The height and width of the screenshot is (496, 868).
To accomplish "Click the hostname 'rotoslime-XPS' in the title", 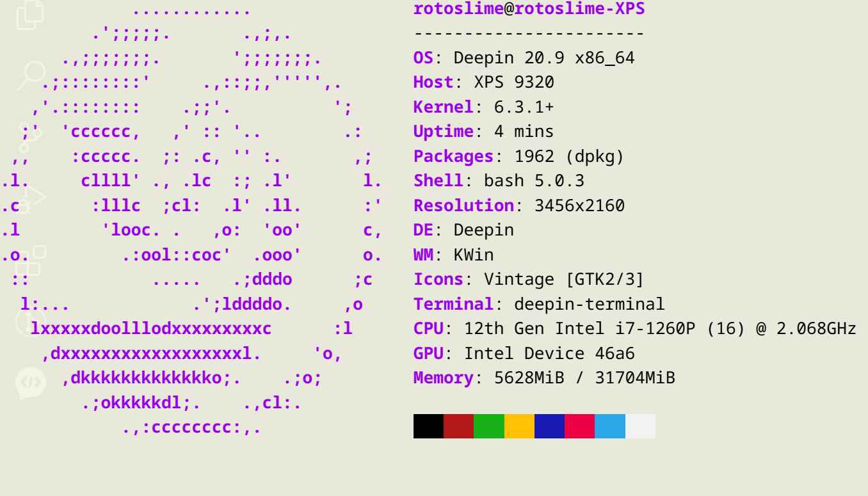I will [x=580, y=9].
